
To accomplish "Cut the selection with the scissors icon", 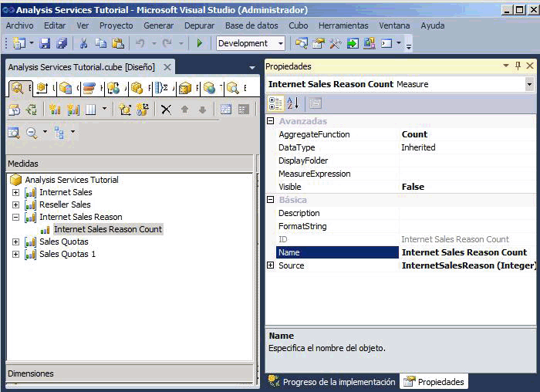I will point(83,43).
